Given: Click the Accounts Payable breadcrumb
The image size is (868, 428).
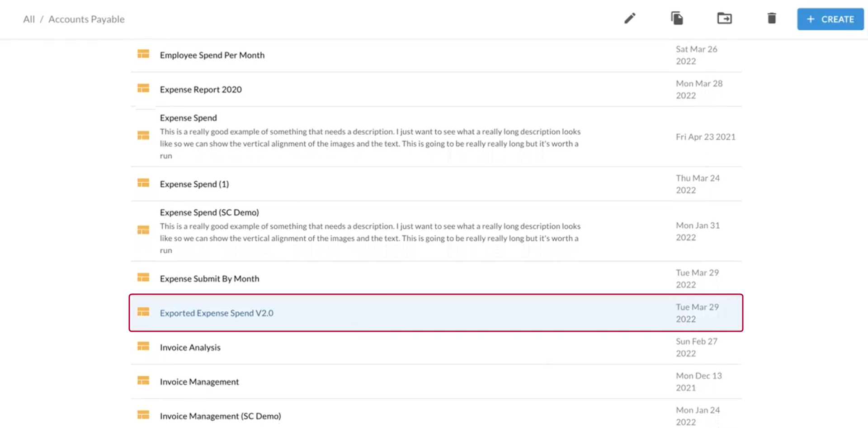Looking at the screenshot, I should (x=86, y=19).
